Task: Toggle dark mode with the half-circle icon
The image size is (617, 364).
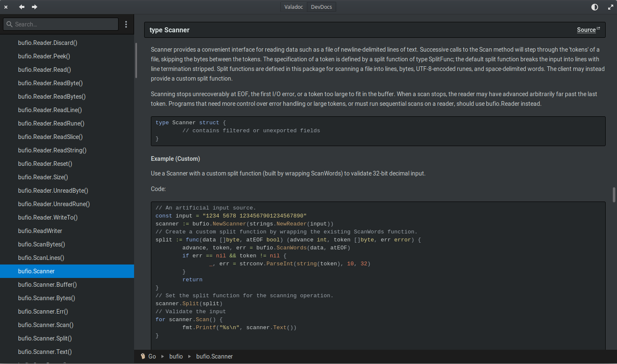Action: click(x=595, y=7)
